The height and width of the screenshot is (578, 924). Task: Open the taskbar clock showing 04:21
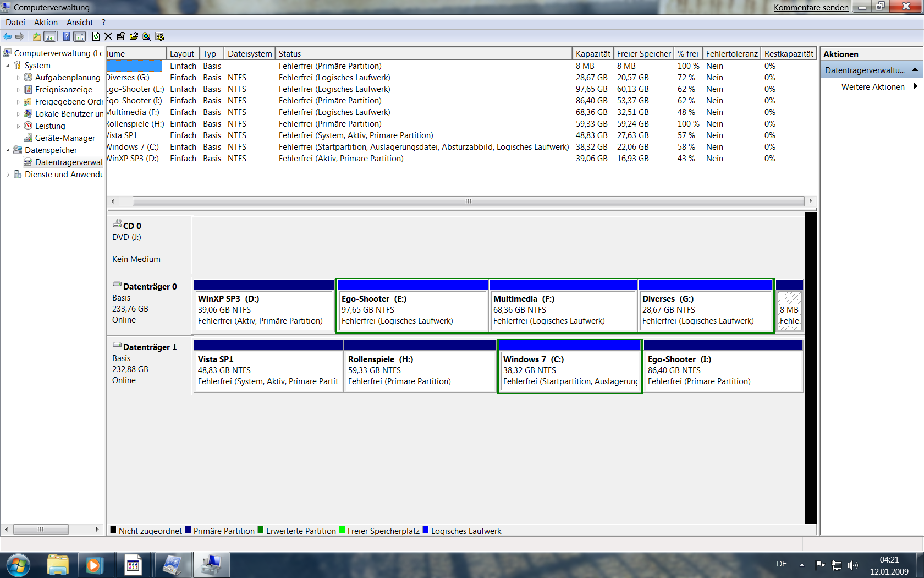pos(889,565)
